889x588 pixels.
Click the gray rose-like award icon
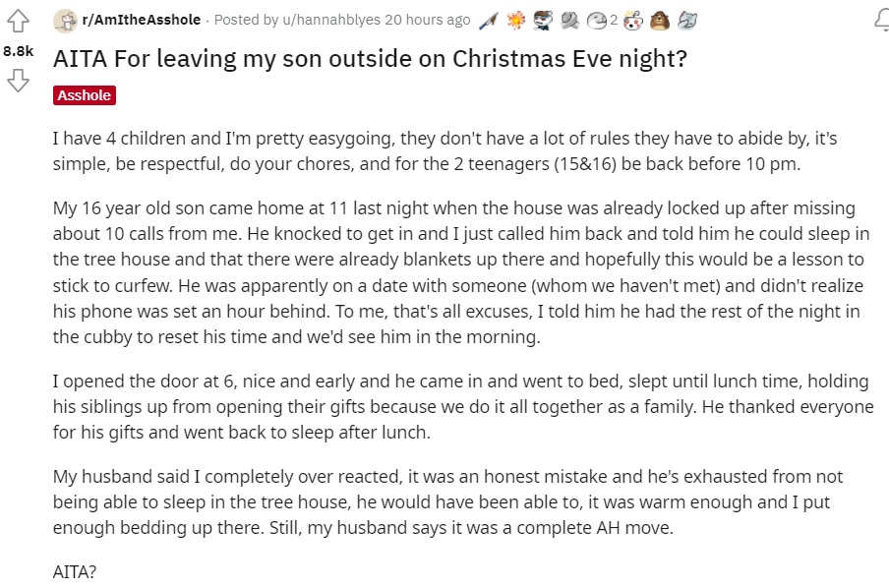pyautogui.click(x=569, y=20)
